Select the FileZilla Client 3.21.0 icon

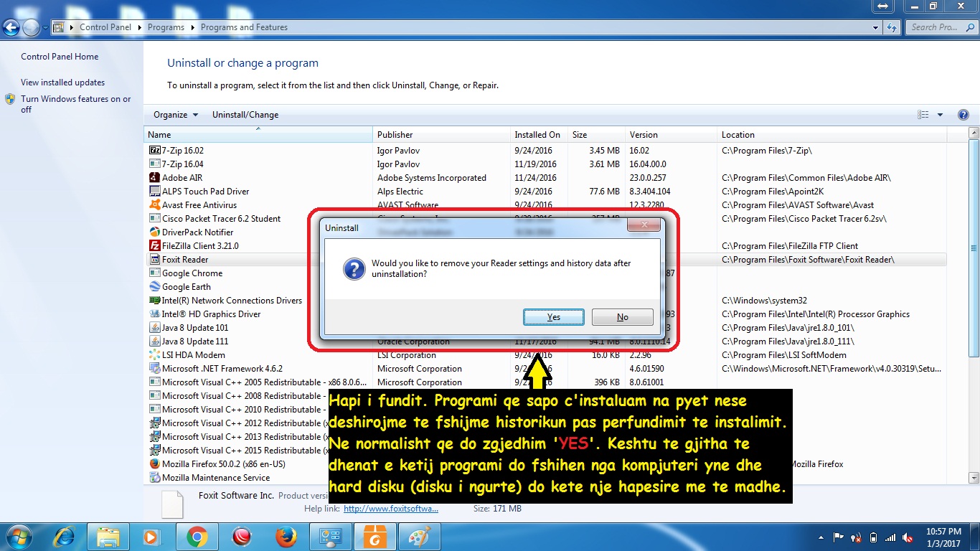point(155,246)
